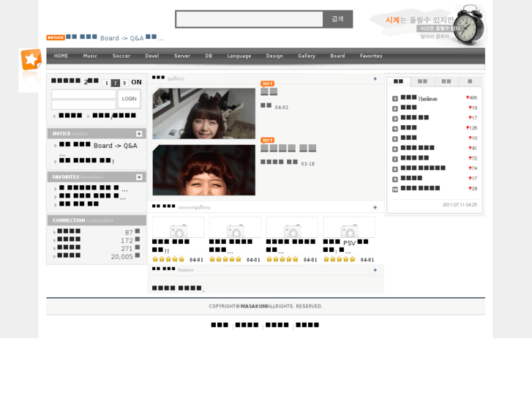532x399 pixels.
Task: Focus the password input field
Action: [84, 104]
